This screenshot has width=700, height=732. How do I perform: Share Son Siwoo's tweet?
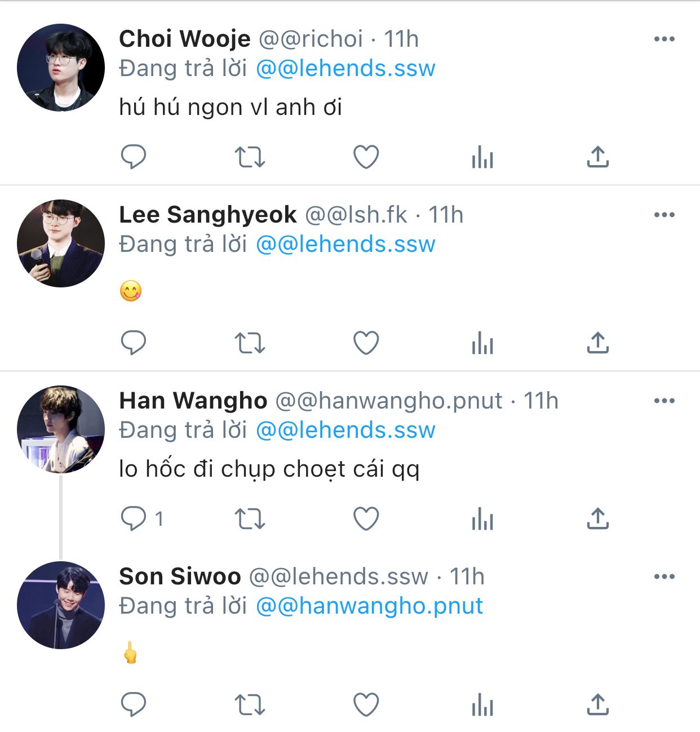(598, 704)
